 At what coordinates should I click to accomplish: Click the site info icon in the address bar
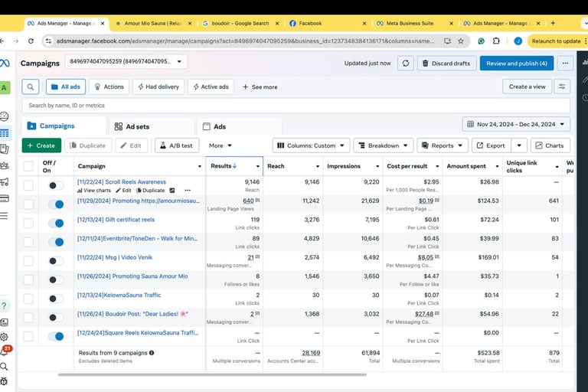point(48,41)
